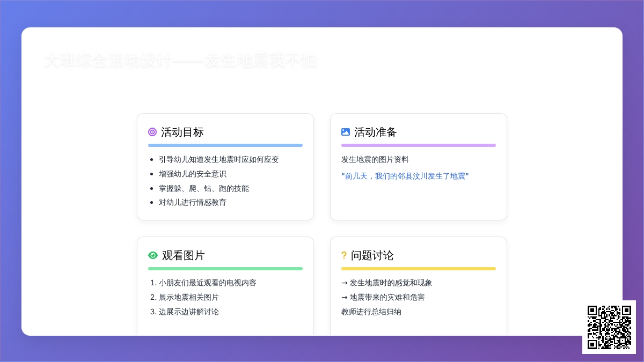Click the blue bar under 活动目标
Viewport: 644px width, 362px height.
point(225,145)
